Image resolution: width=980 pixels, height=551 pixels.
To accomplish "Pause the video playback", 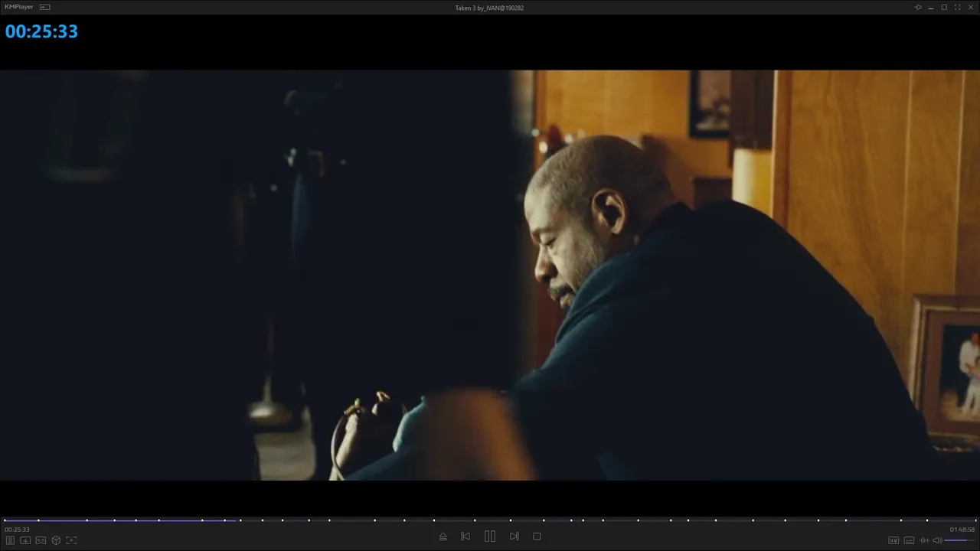I will point(490,536).
